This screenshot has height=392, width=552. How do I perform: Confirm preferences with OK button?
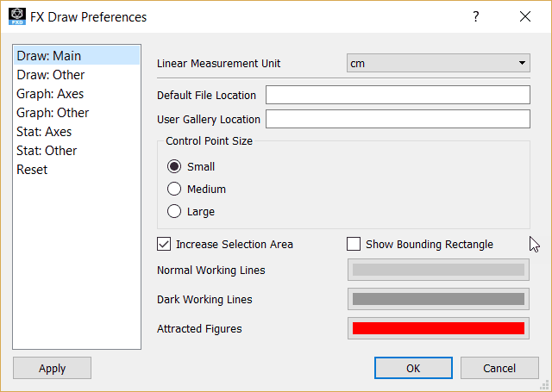click(x=413, y=368)
